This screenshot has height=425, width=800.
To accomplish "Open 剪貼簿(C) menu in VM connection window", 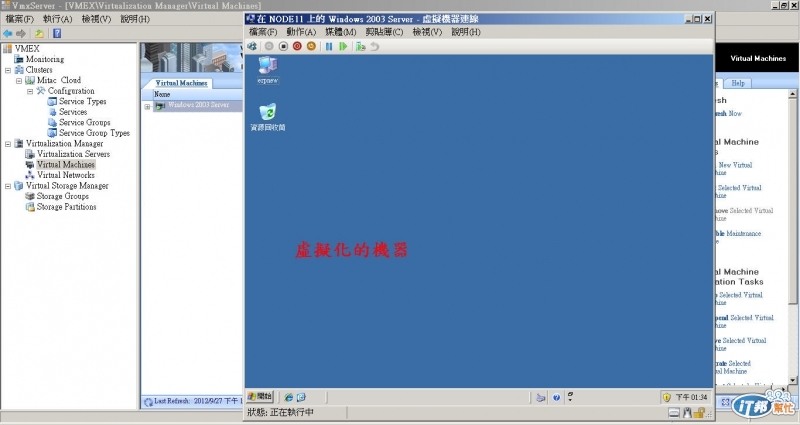I will [x=384, y=32].
